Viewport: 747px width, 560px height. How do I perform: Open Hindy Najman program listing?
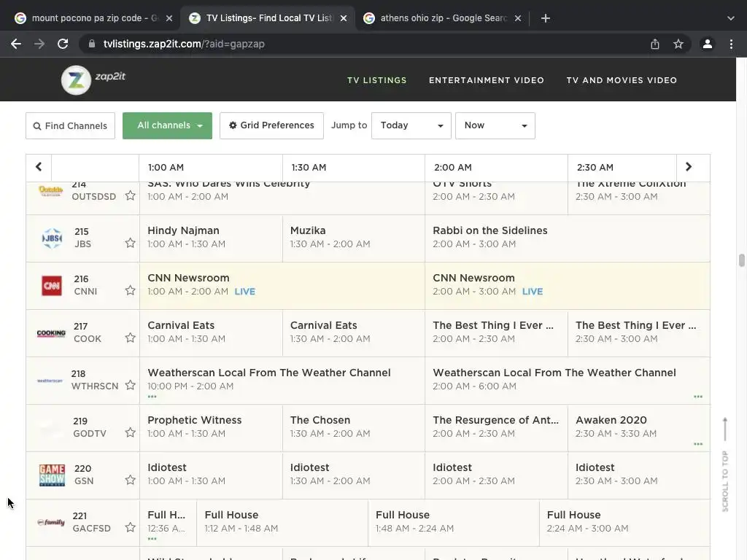pyautogui.click(x=211, y=238)
